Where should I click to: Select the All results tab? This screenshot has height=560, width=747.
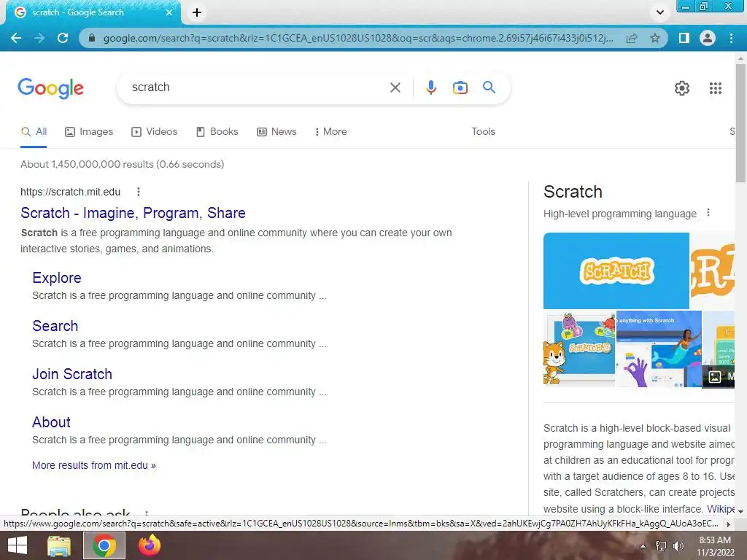(34, 131)
